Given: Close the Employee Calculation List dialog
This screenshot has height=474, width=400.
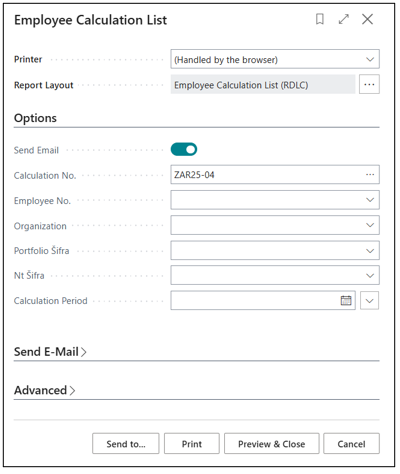Looking at the screenshot, I should 367,19.
